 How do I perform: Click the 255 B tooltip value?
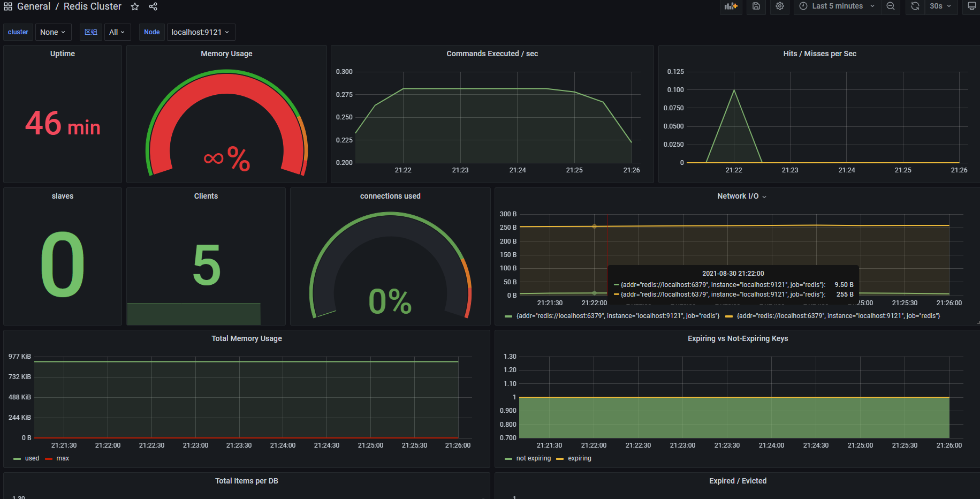click(845, 294)
